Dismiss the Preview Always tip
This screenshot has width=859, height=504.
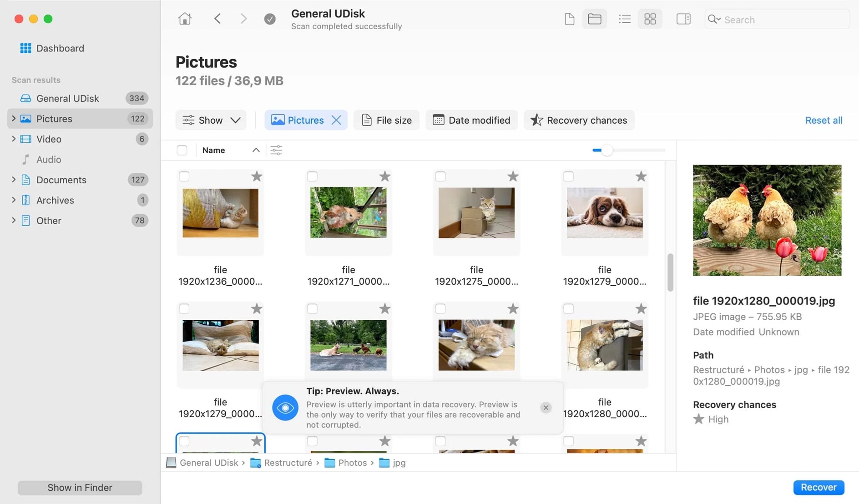(546, 408)
